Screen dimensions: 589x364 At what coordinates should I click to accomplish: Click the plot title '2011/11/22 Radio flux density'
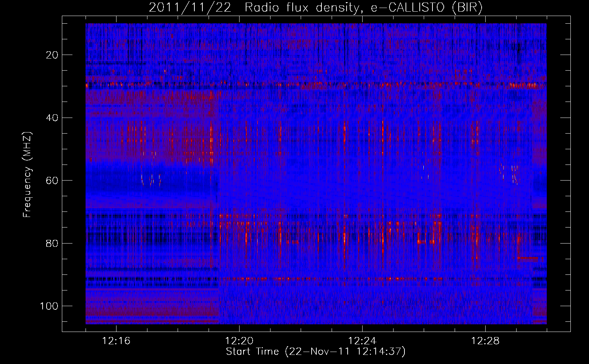(316, 8)
